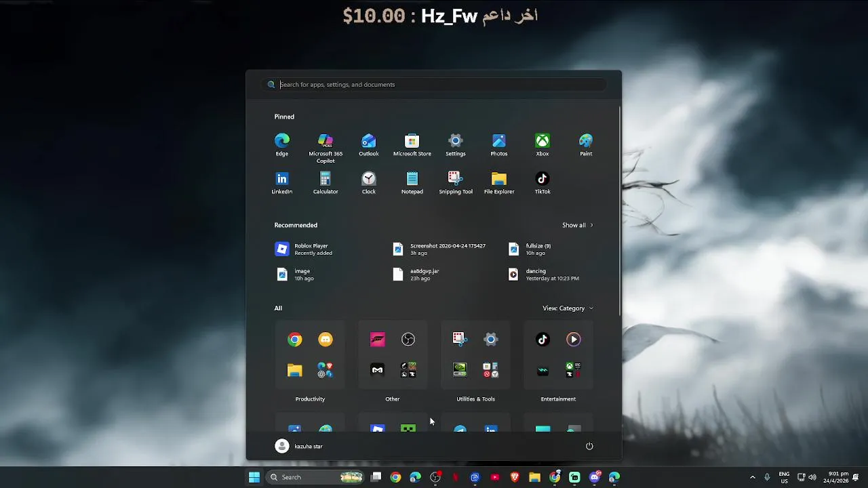The image size is (868, 488).
Task: Open Brave browser from the taskbar
Action: coord(515,477)
